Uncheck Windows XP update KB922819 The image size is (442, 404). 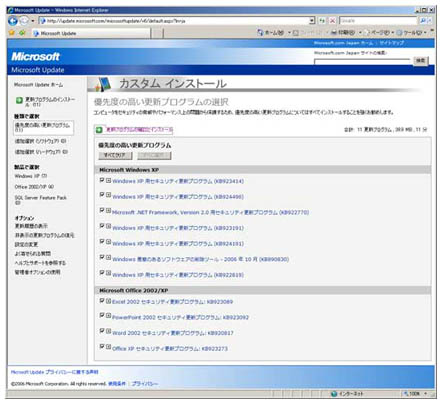tap(102, 273)
